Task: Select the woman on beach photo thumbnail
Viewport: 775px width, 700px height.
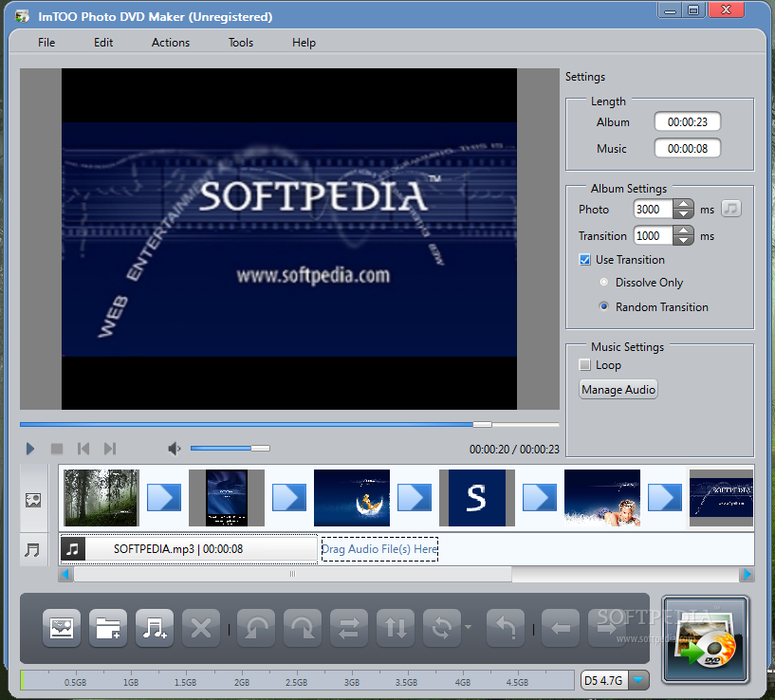Action: (x=602, y=497)
